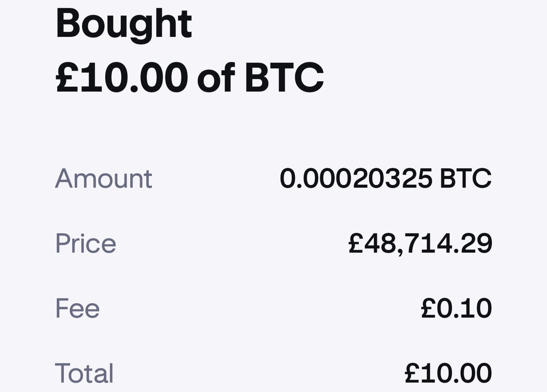Tap the "Price" row label
The width and height of the screenshot is (547, 392).
point(86,243)
